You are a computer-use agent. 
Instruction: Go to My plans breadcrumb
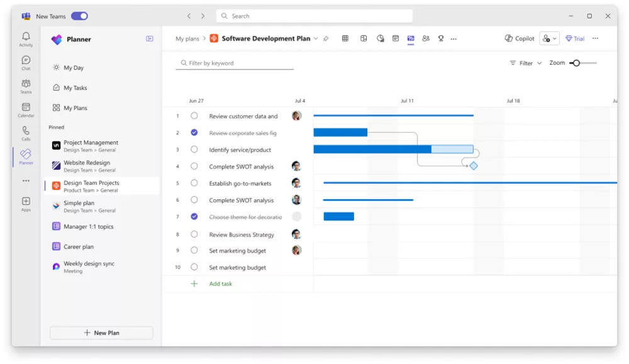pos(187,39)
